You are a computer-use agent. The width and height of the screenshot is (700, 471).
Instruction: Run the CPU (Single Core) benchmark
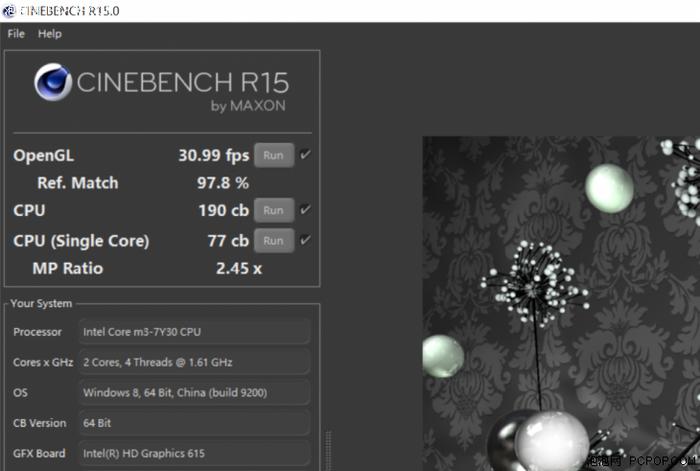pos(274,241)
